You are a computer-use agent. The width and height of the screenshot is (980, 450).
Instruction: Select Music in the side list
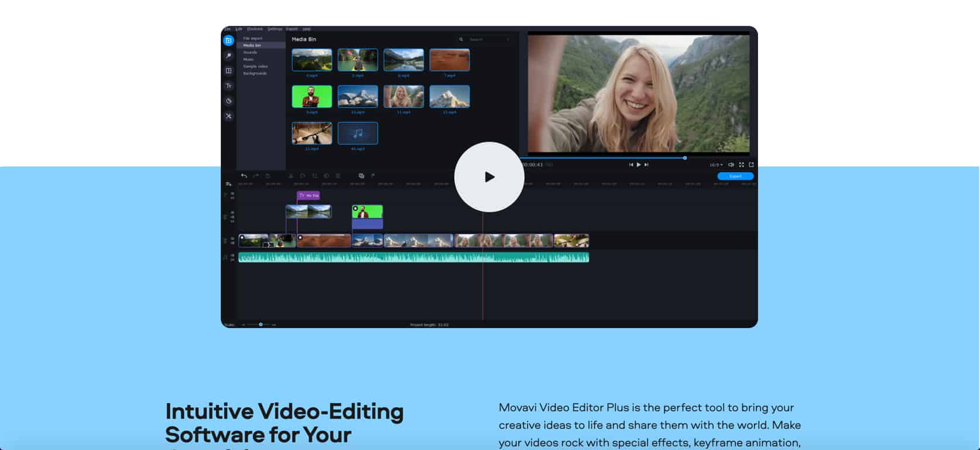point(261,59)
